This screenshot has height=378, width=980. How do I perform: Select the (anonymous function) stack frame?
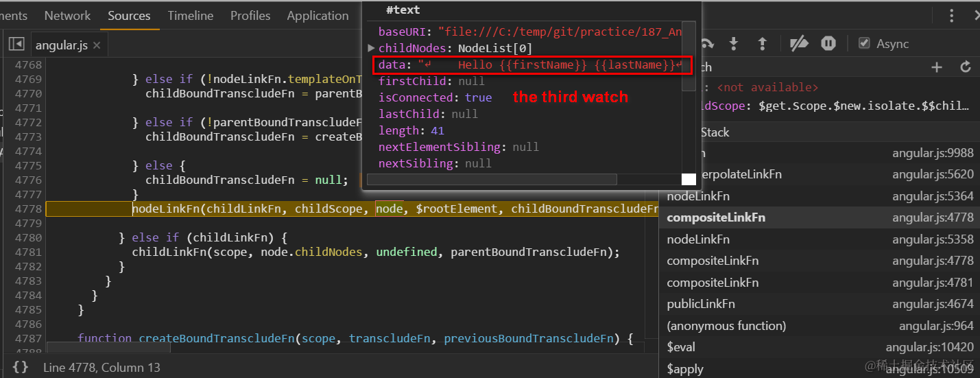pyautogui.click(x=820, y=326)
